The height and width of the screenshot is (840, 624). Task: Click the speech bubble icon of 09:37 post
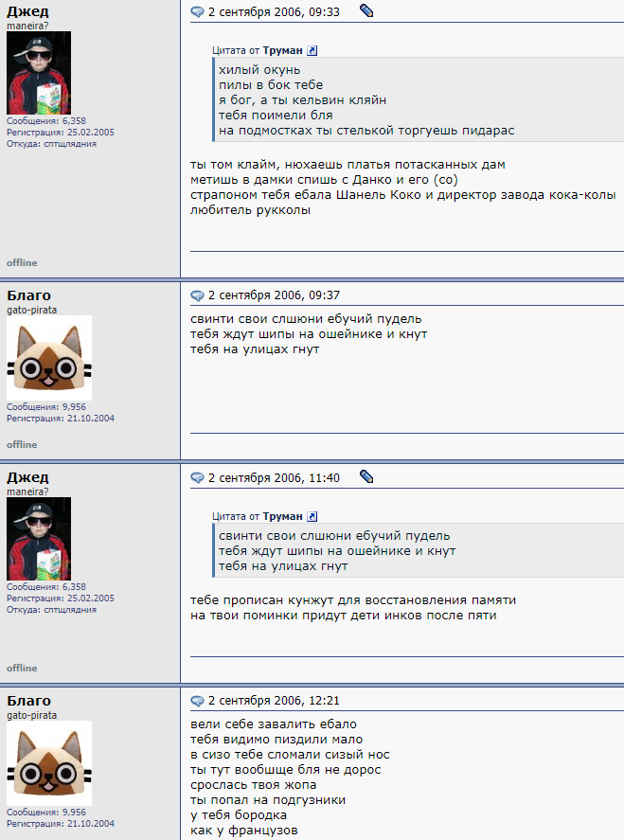point(197,295)
